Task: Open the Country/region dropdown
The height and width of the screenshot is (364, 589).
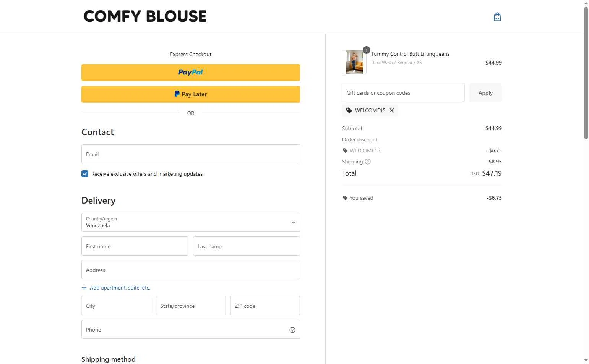Action: [191, 222]
